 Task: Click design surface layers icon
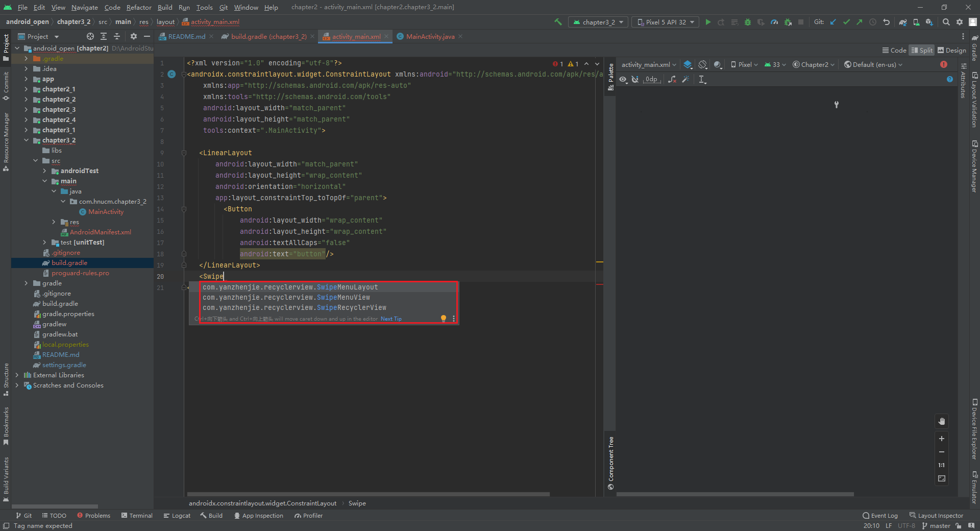click(x=688, y=64)
